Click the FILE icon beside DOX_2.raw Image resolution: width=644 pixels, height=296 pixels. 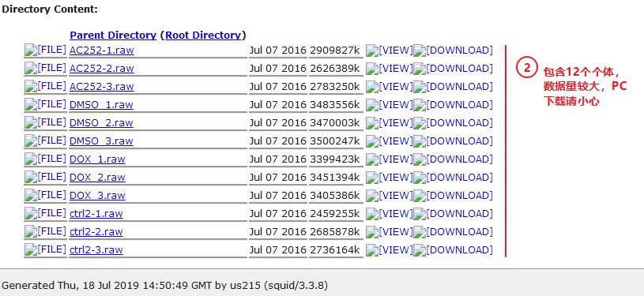tap(45, 177)
